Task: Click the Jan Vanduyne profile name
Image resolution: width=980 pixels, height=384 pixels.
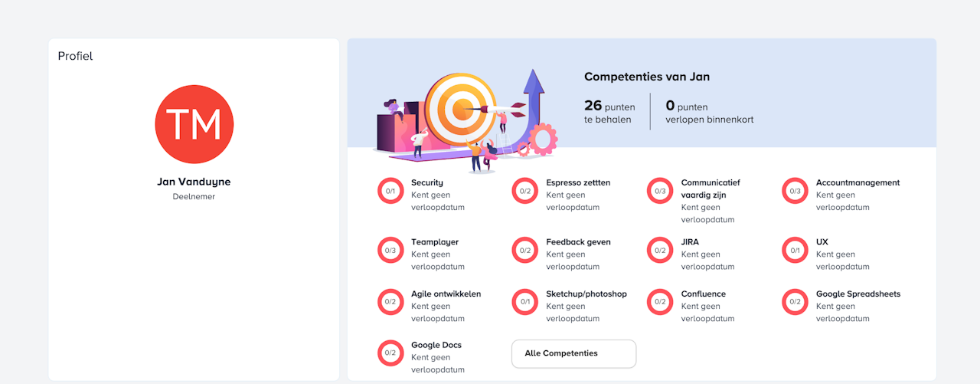Action: coord(194,182)
